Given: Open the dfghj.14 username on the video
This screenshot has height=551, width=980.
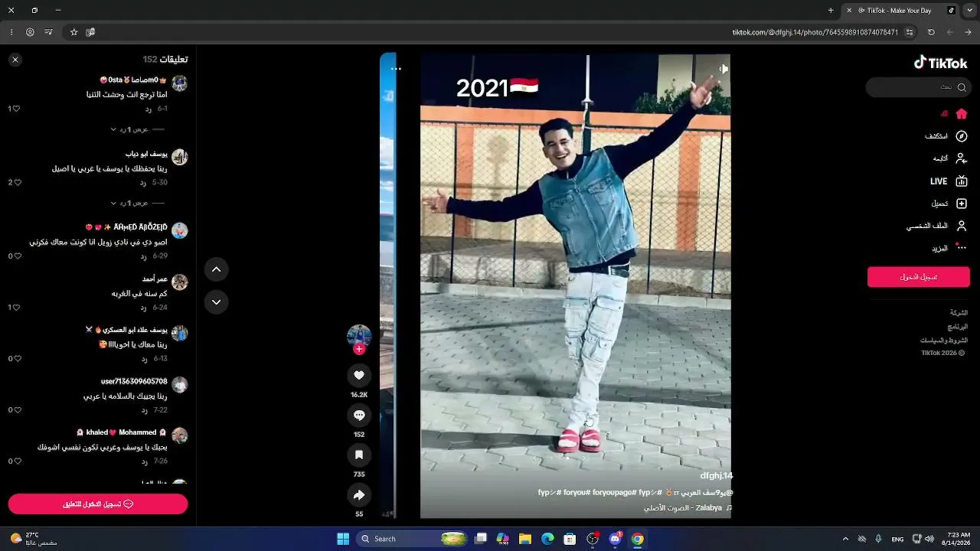Looking at the screenshot, I should tap(716, 475).
